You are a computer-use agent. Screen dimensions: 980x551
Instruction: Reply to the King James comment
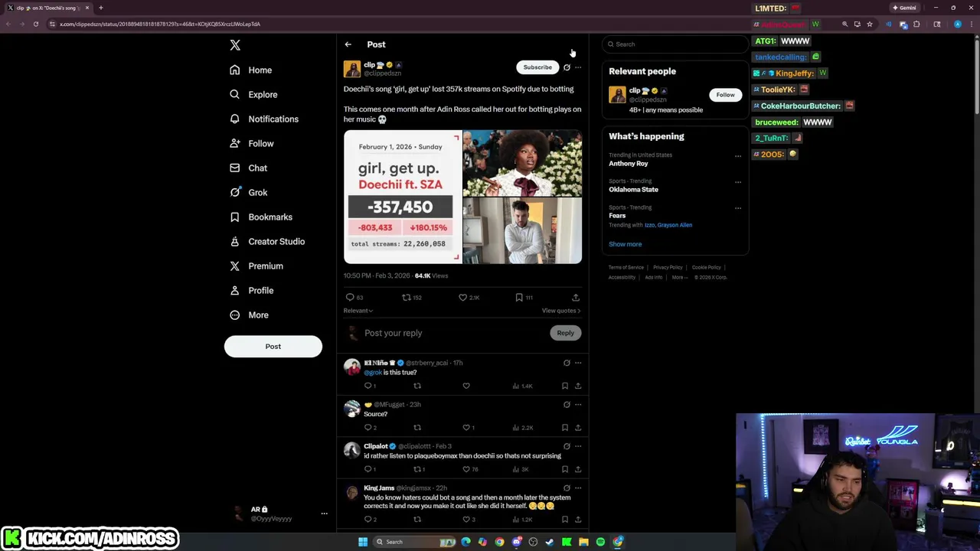[x=367, y=520]
